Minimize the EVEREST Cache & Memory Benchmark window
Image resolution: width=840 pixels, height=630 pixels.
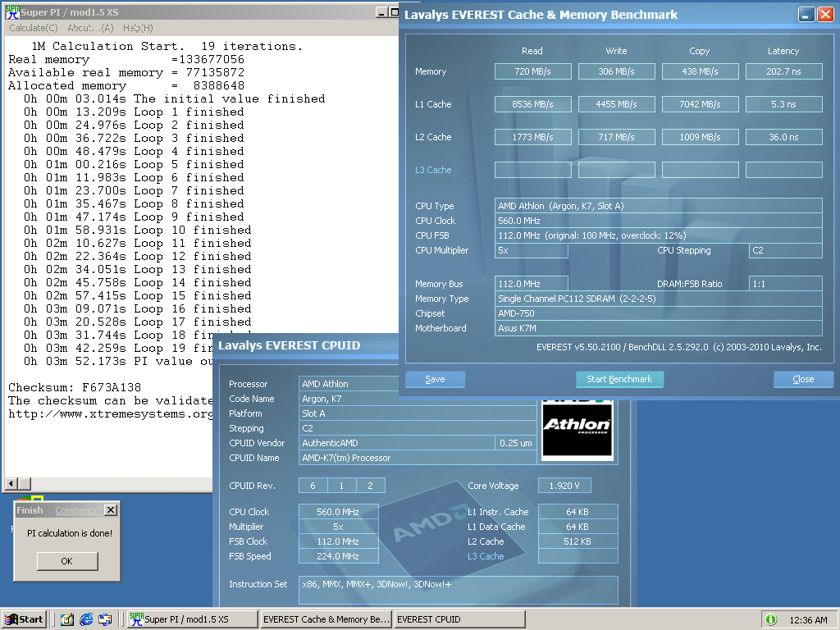(806, 15)
